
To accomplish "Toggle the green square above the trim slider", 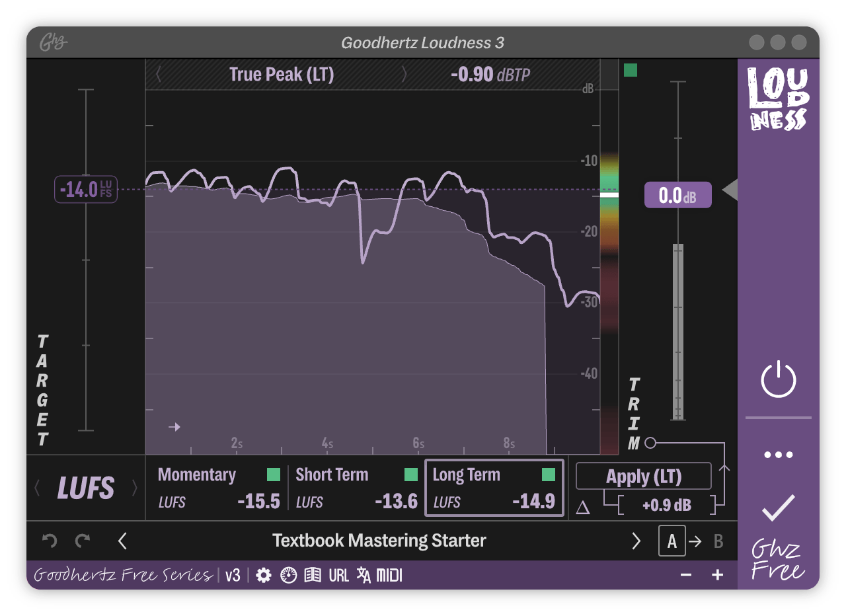I will 631,70.
